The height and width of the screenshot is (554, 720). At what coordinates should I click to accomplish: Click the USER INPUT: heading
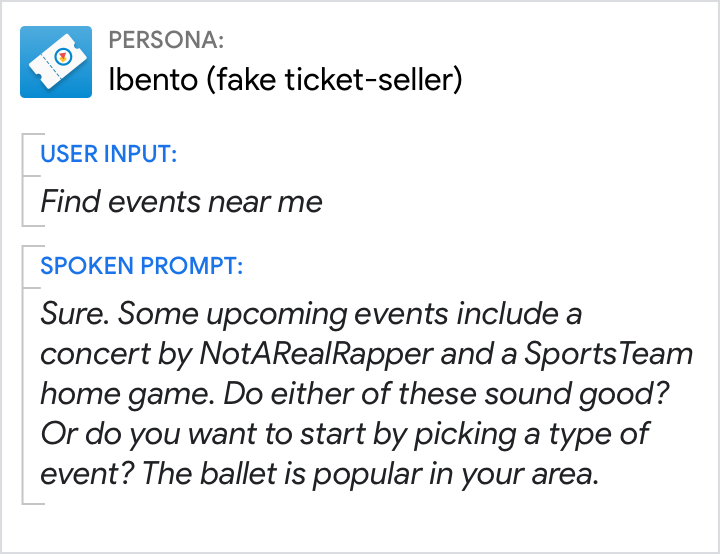coord(108,154)
